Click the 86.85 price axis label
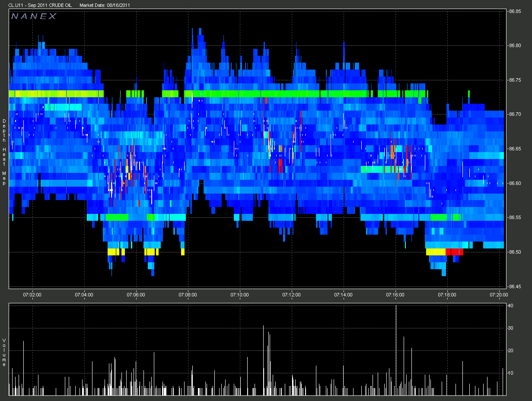Viewport: 532px width, 401px height. point(515,11)
